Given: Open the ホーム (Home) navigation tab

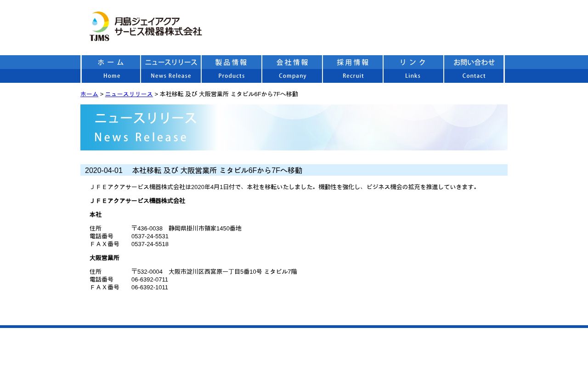Looking at the screenshot, I should pos(111,69).
